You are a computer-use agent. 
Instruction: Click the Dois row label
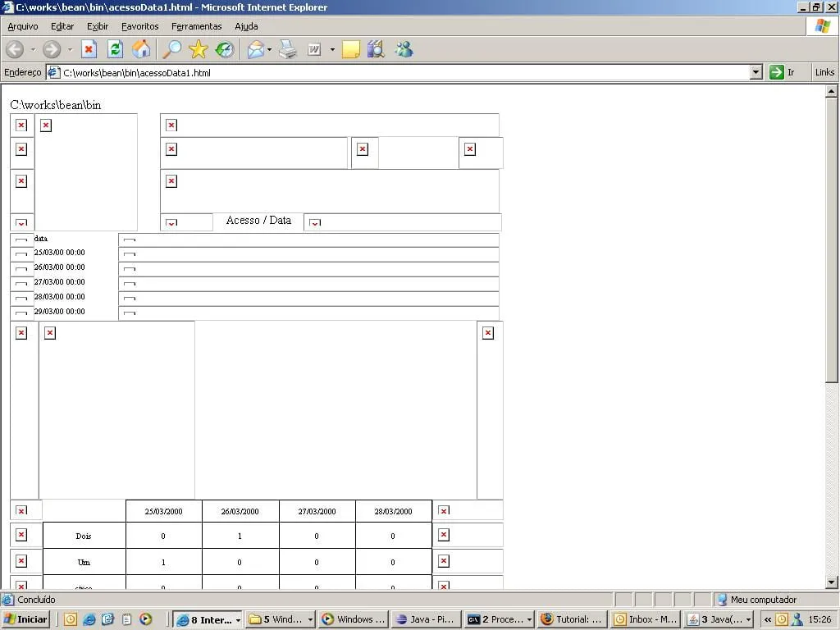coord(84,536)
